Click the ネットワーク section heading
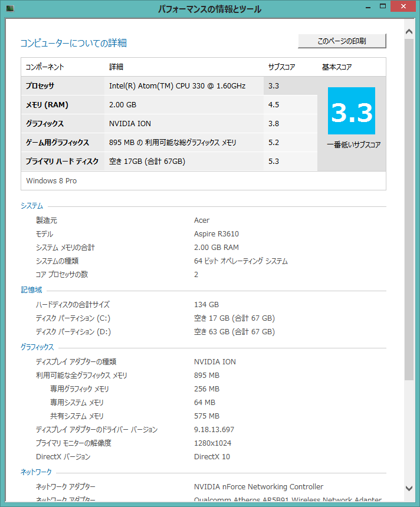 (x=36, y=472)
